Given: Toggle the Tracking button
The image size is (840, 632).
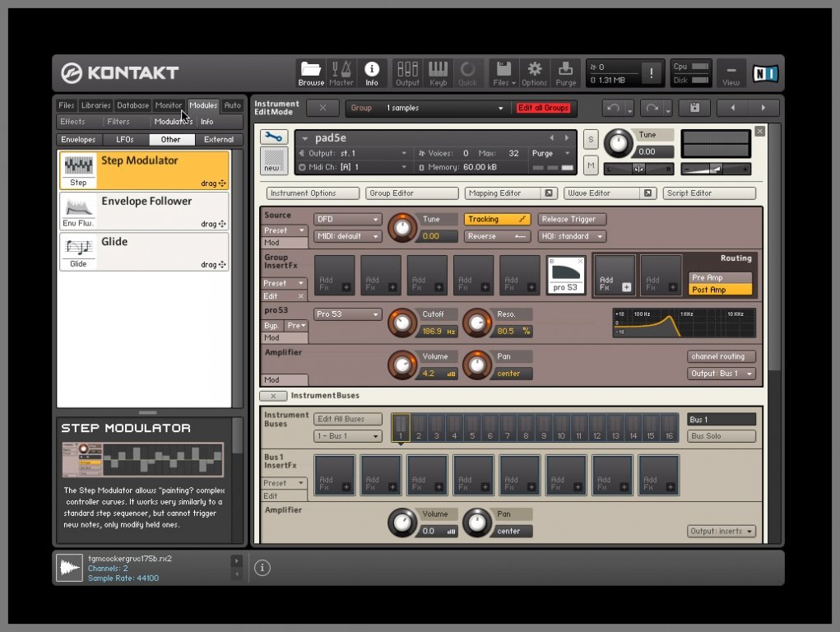Looking at the screenshot, I should (x=497, y=219).
